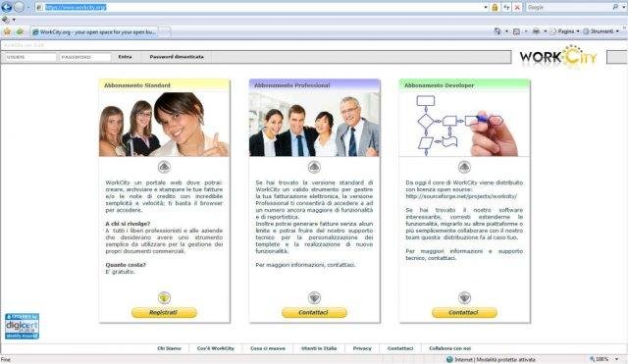The image size is (628, 364).
Task: Open the Cos'è WorkCity footer item
Action: pos(216,348)
